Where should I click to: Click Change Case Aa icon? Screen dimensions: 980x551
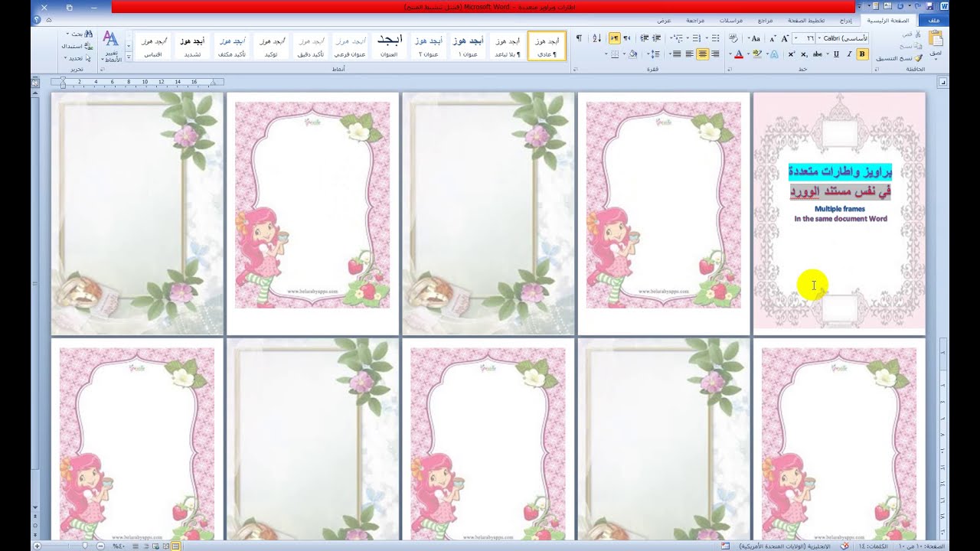pyautogui.click(x=755, y=37)
